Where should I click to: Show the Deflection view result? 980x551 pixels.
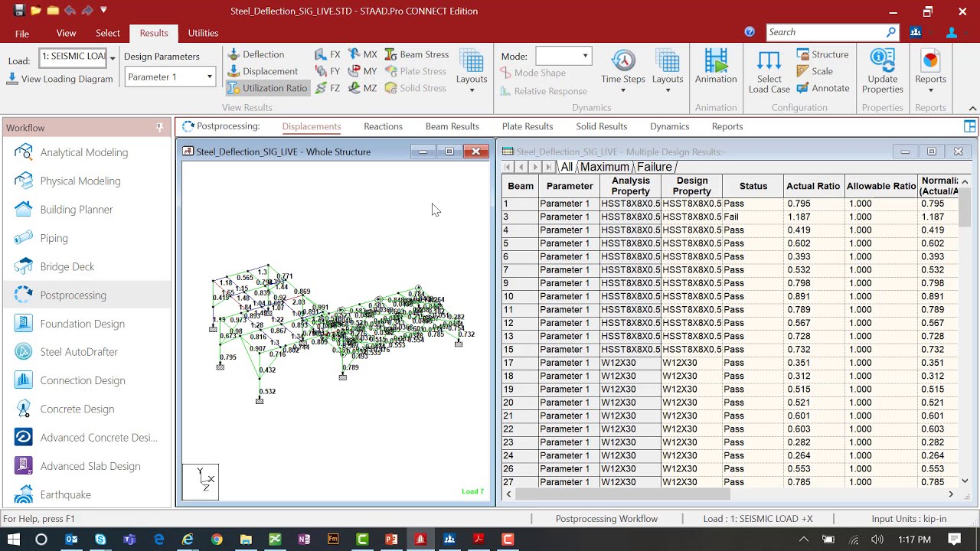click(x=256, y=54)
